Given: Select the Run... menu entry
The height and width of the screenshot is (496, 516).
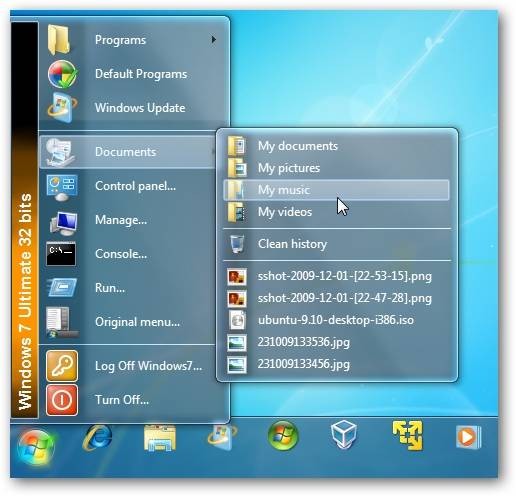Looking at the screenshot, I should (110, 288).
